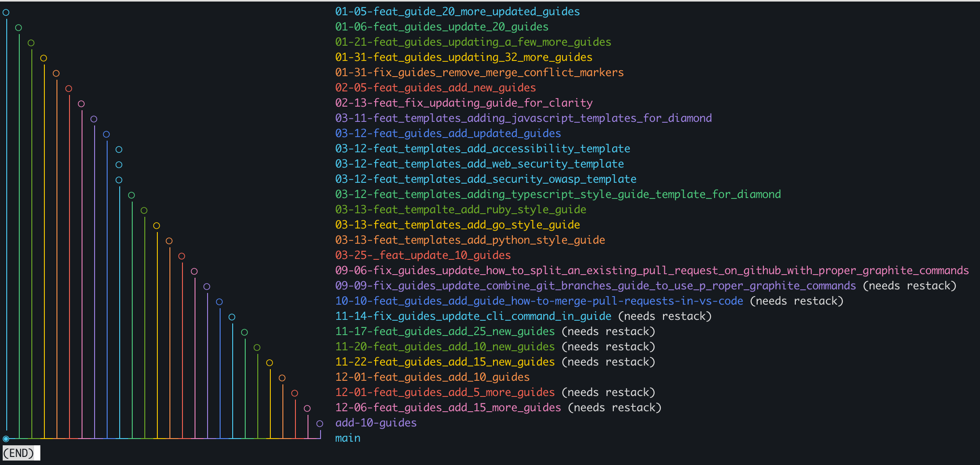Click branch name 02-13-feat_fix_updating_guide_for_clarity
This screenshot has width=980, height=465.
(x=464, y=103)
